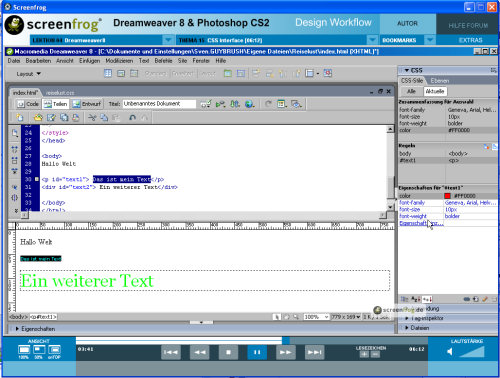Skip to the previous chapter
This screenshot has width=500, height=378.
click(171, 352)
